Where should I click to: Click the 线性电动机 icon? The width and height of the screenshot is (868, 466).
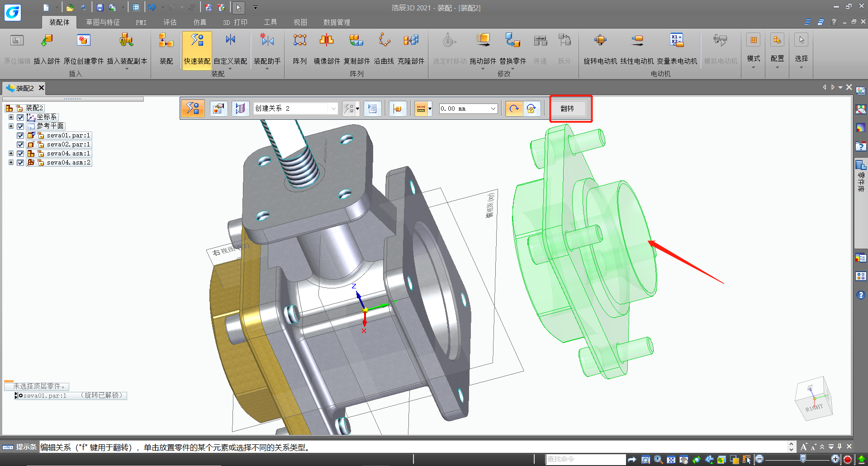637,41
